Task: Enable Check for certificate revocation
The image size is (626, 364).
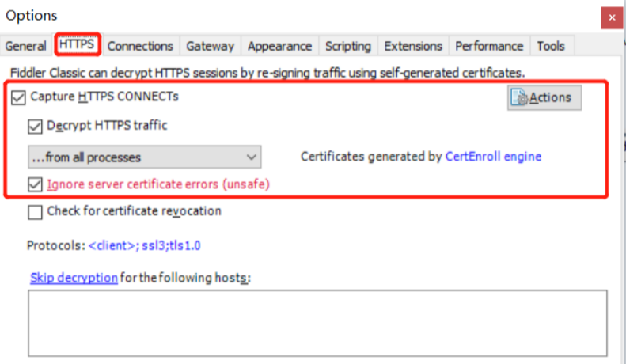Action: point(35,212)
